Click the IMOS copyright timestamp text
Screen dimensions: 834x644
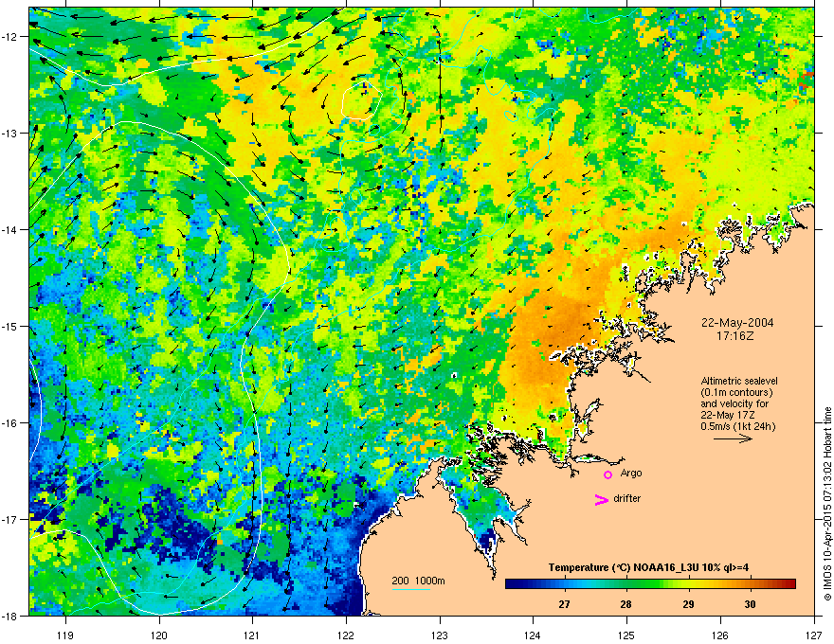pos(827,504)
